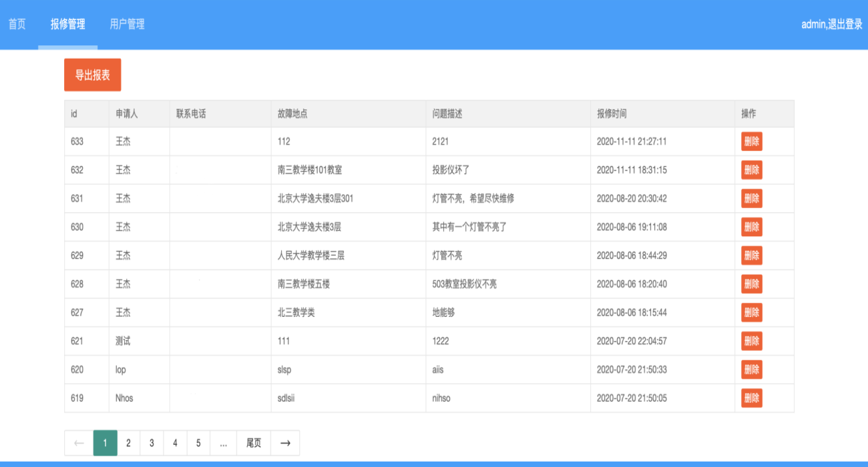The image size is (868, 467).
Task: Delete repair record with id 633
Action: coord(751,141)
